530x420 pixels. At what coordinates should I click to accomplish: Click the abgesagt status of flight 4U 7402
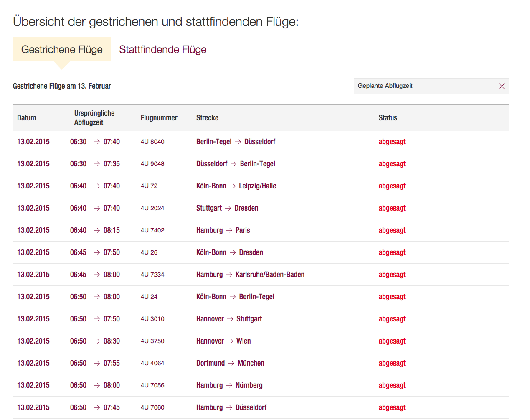(x=392, y=230)
